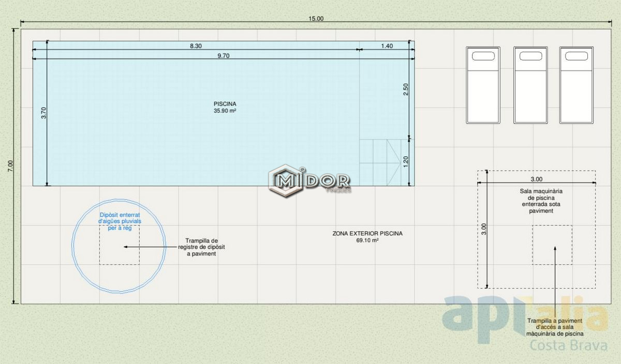Select the ZONA EXTERIOR PISCINA label
The height and width of the screenshot is (364, 621).
click(x=367, y=234)
